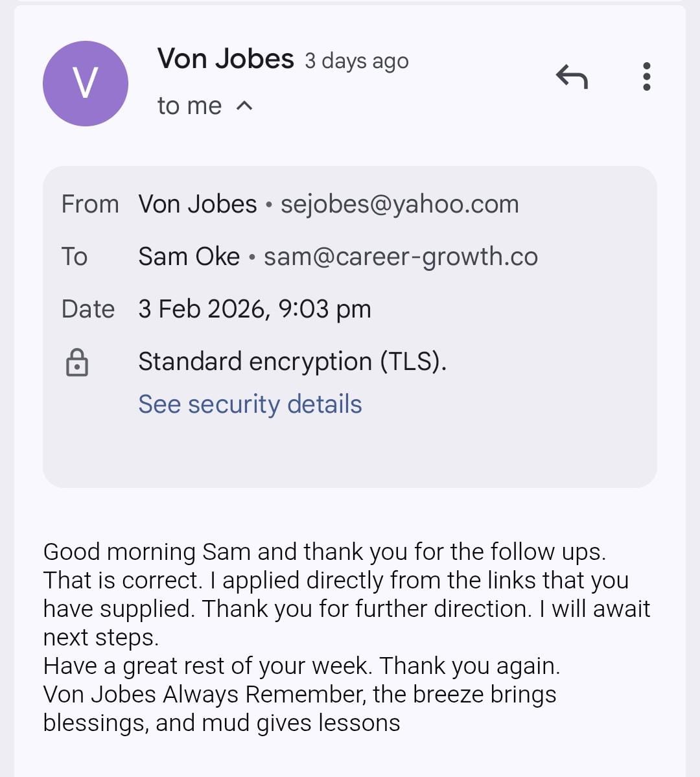Tap the "3 days ago" timestamp

tap(356, 61)
